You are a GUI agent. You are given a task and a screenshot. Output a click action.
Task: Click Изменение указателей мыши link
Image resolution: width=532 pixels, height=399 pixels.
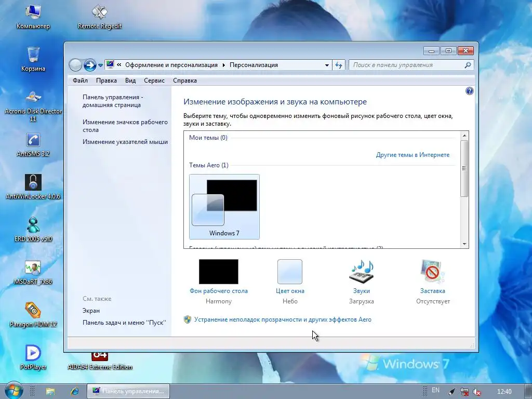tap(125, 142)
